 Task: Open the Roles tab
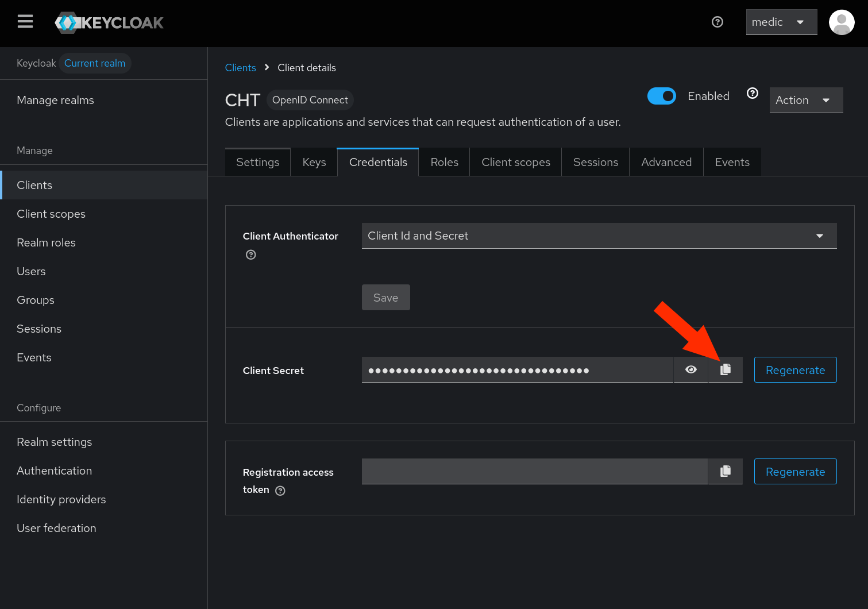pyautogui.click(x=445, y=162)
